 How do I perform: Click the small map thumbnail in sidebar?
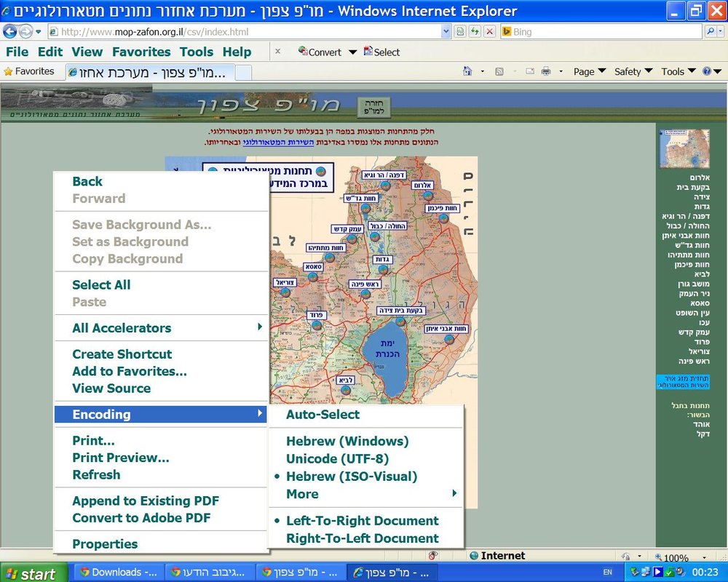click(684, 148)
